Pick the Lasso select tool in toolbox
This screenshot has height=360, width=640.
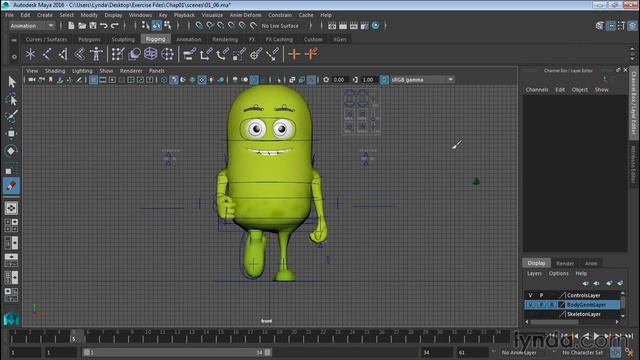click(11, 100)
